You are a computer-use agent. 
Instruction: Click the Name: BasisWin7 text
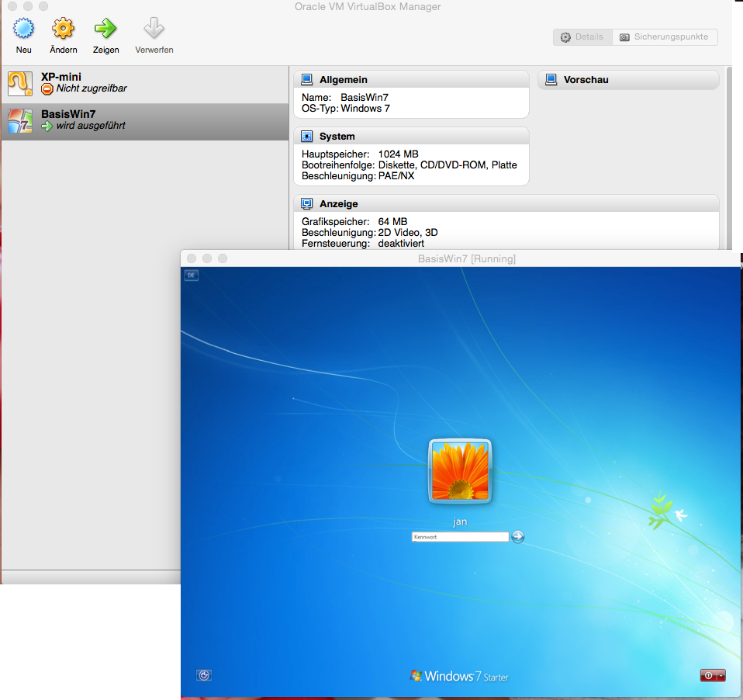(345, 97)
